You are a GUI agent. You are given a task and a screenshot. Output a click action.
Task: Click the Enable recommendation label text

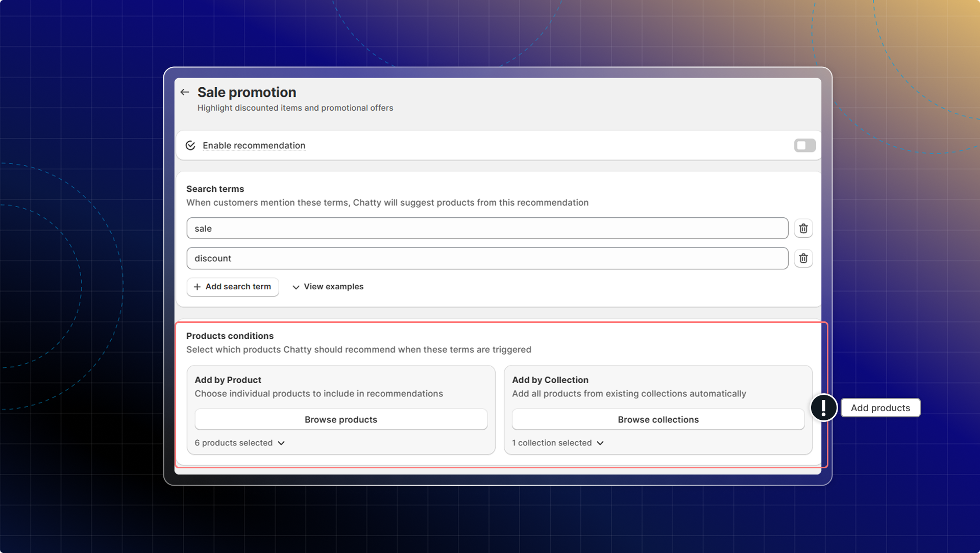(x=254, y=145)
